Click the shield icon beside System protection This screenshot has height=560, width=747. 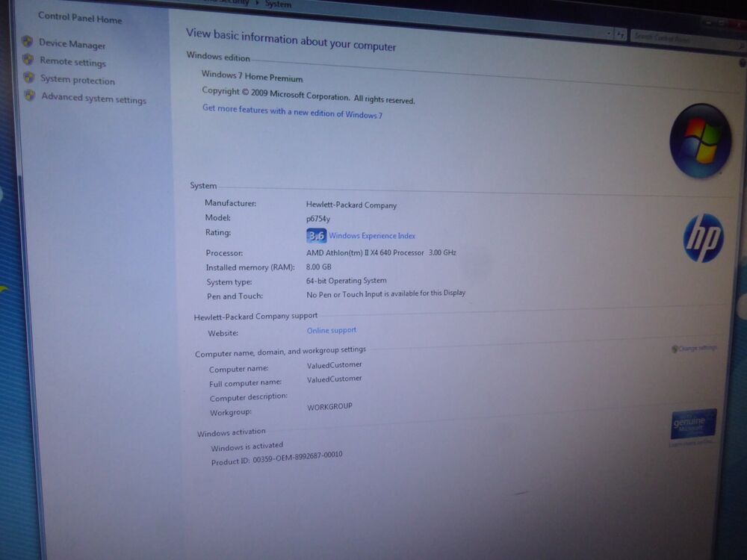pos(29,77)
